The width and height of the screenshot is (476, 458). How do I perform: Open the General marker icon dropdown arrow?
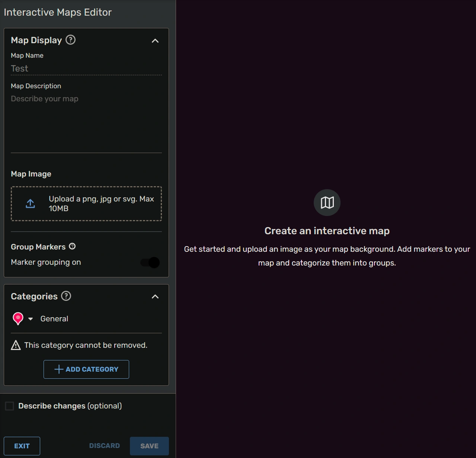coord(31,319)
